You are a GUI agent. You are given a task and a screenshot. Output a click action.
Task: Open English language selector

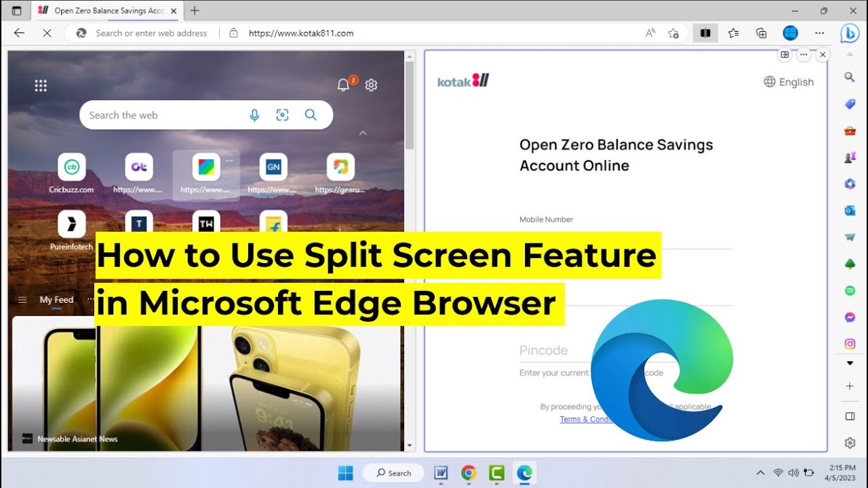pos(789,82)
